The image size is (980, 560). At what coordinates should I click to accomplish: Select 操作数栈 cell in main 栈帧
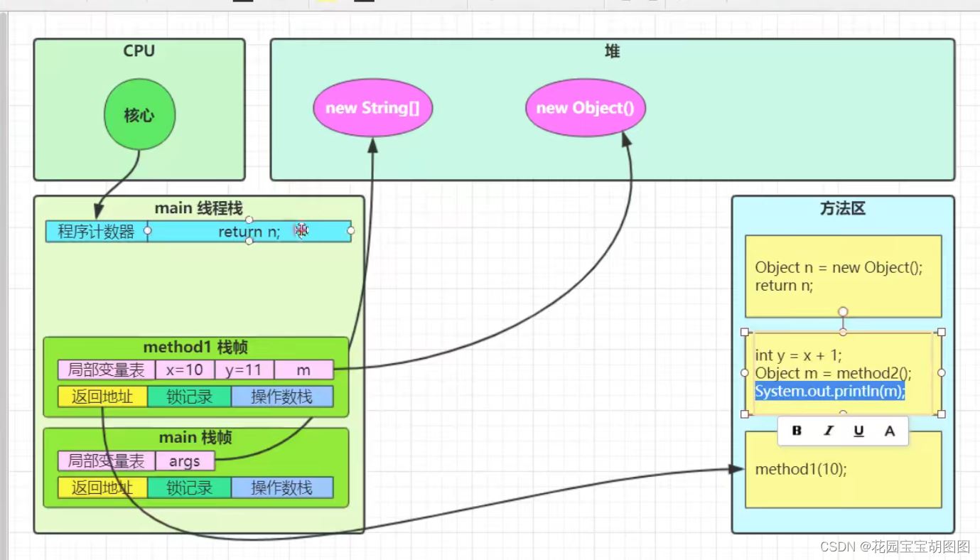tap(282, 488)
